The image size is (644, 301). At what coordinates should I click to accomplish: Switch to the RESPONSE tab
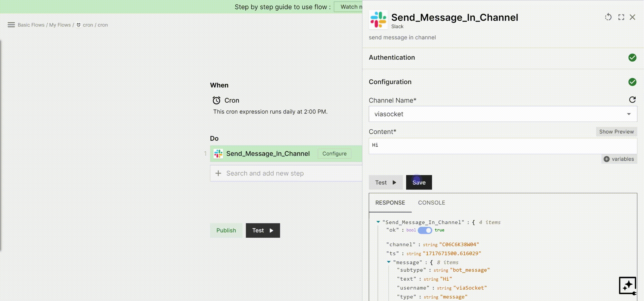(390, 203)
